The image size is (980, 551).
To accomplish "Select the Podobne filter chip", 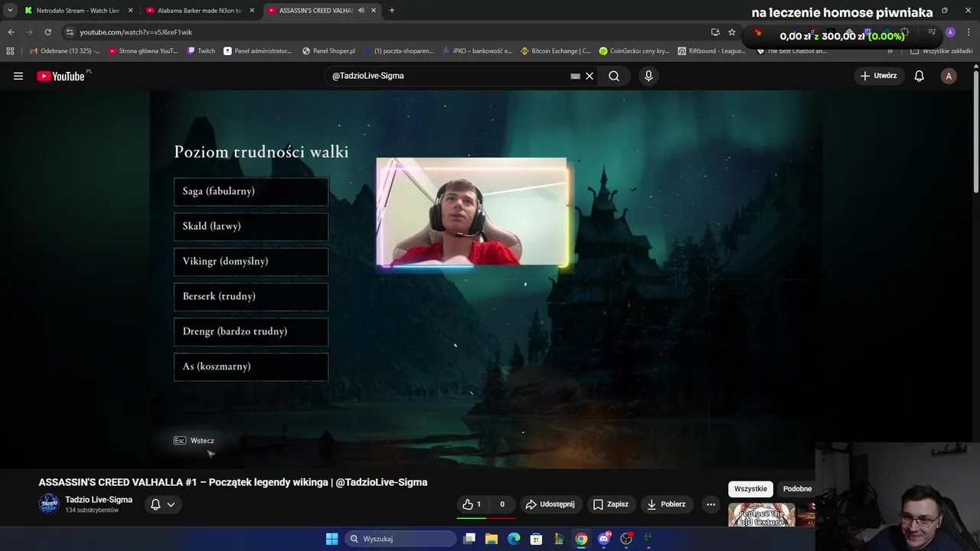I will (797, 489).
